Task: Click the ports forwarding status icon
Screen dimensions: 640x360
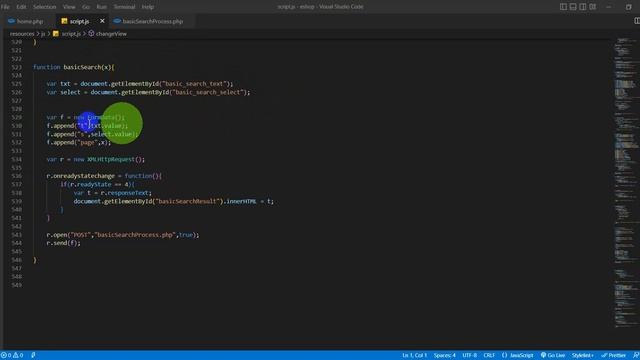Action: point(33,355)
